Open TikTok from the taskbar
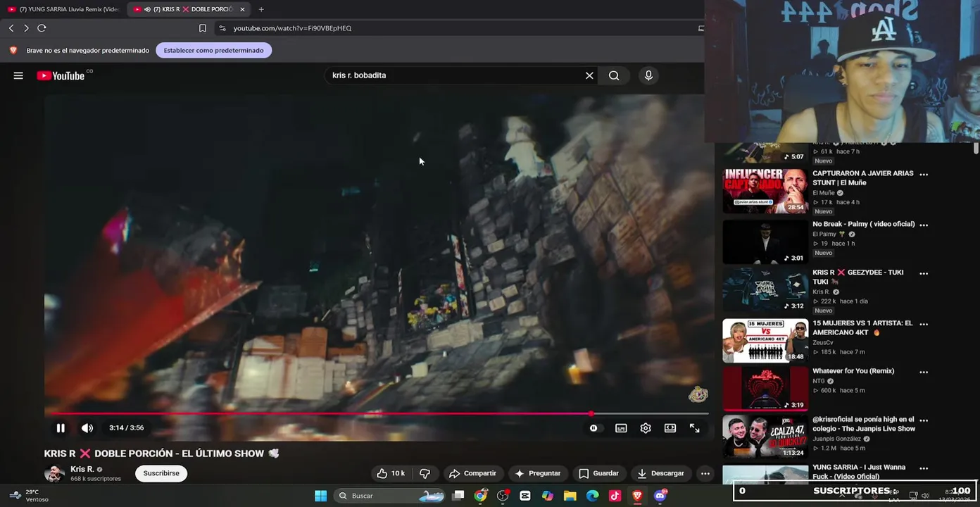The height and width of the screenshot is (507, 980). point(615,496)
